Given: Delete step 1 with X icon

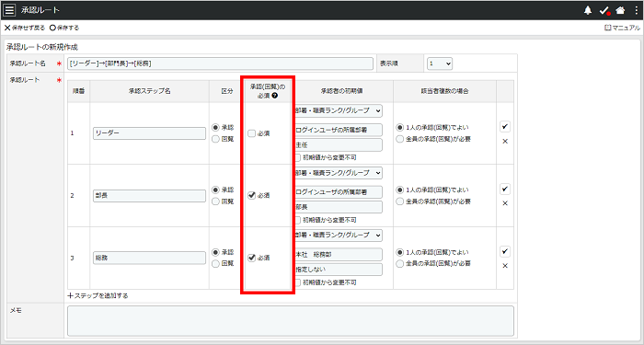Looking at the screenshot, I should tap(505, 142).
